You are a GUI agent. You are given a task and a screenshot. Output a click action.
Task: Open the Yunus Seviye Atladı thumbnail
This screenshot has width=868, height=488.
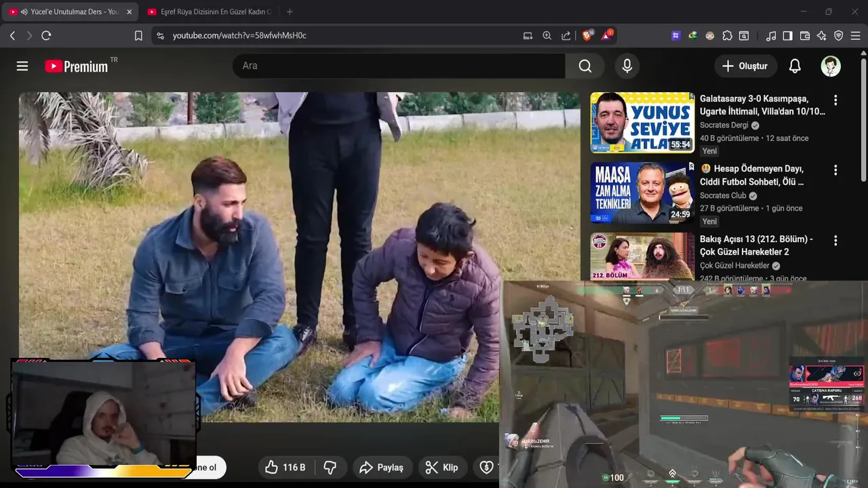pos(642,123)
